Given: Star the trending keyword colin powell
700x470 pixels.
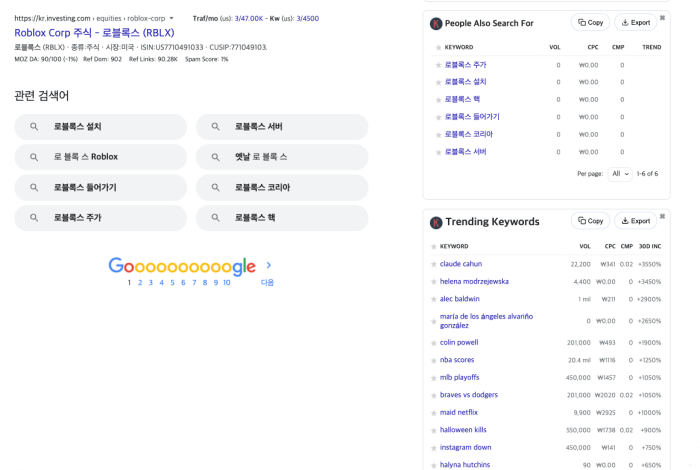Looking at the screenshot, I should (x=433, y=343).
